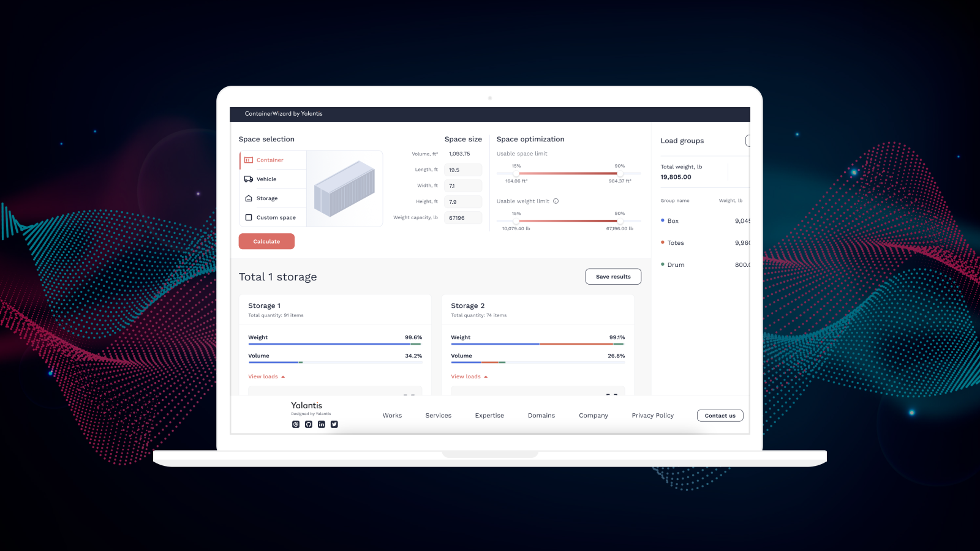Click the Contact us button
Screen dimensions: 980x551
pos(720,416)
